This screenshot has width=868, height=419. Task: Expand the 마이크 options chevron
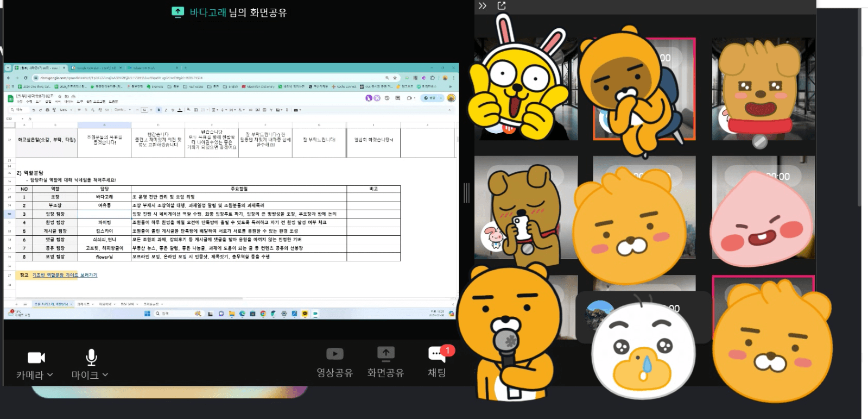(x=105, y=374)
